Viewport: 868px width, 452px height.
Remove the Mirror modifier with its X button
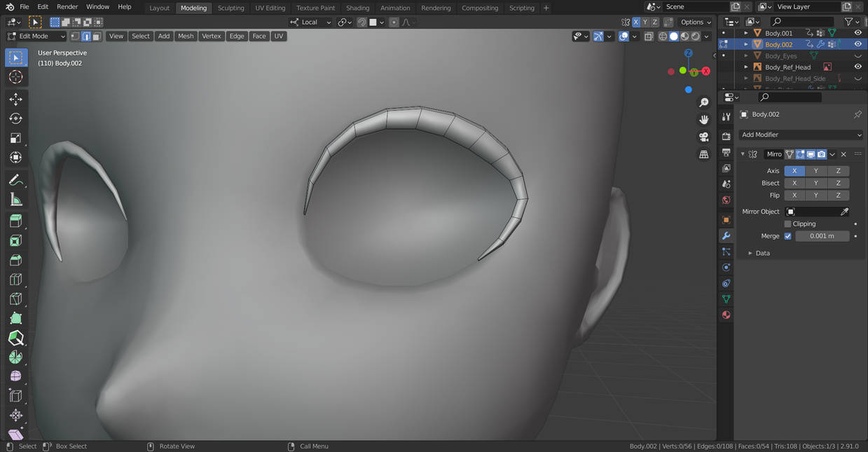(x=843, y=154)
